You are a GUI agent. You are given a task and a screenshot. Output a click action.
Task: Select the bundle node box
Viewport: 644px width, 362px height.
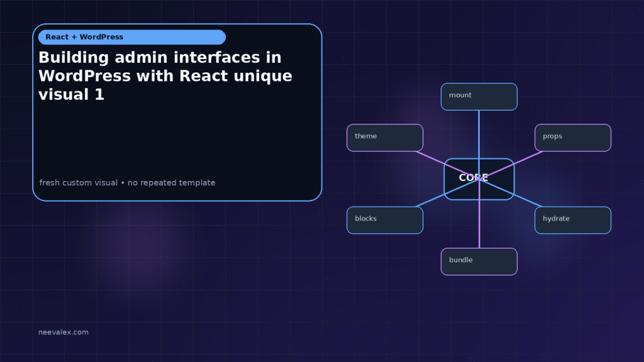click(479, 261)
